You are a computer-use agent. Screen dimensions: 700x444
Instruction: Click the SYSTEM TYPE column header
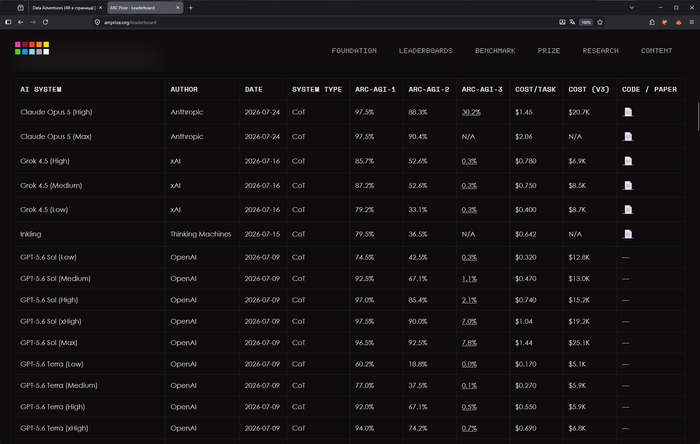317,89
